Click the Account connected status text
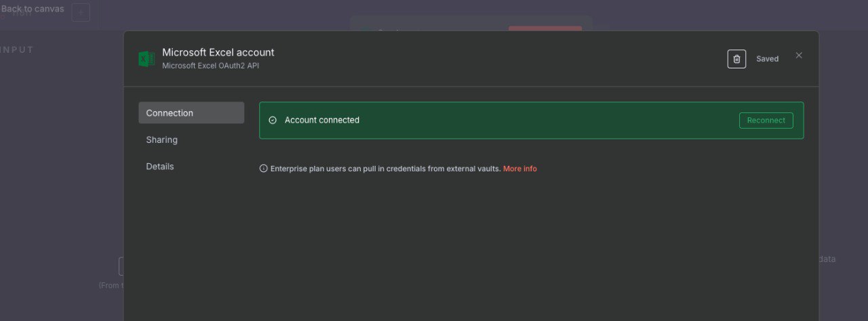The image size is (868, 321). pos(322,120)
